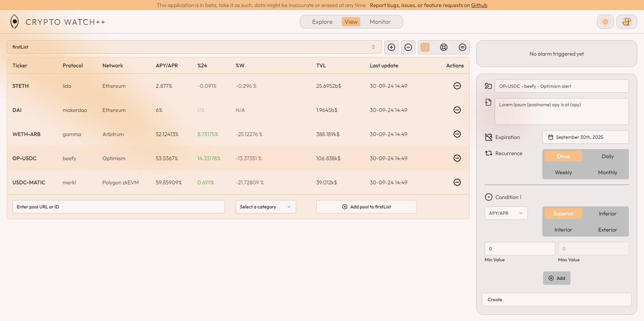
Task: Toggle the sun light-theme button
Action: point(605,22)
